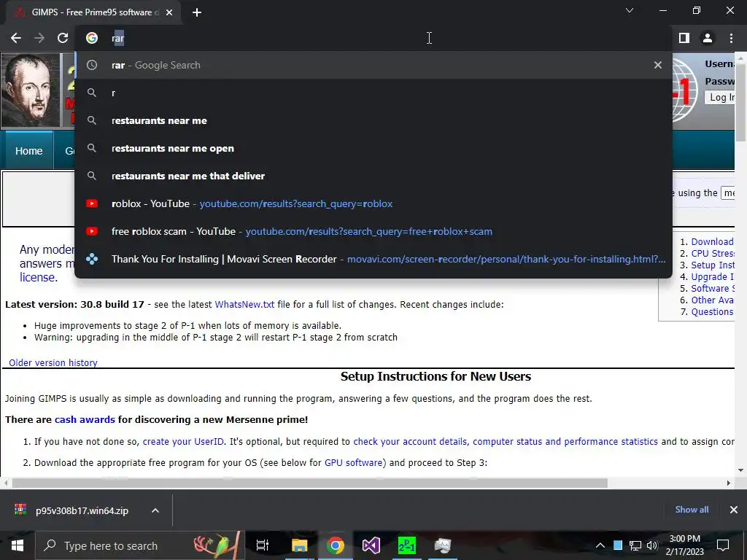Click the blue square tray icon
747x560 pixels.
[x=618, y=545]
